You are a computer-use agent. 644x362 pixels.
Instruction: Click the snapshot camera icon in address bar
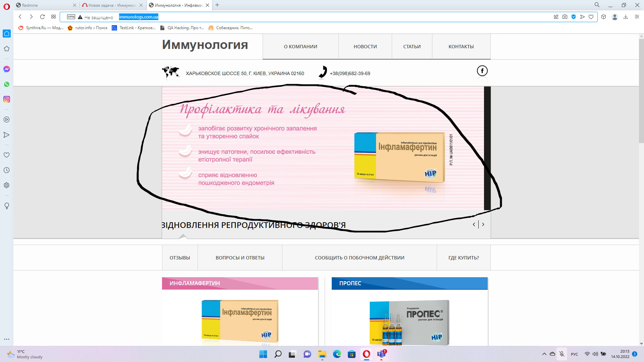tap(565, 17)
